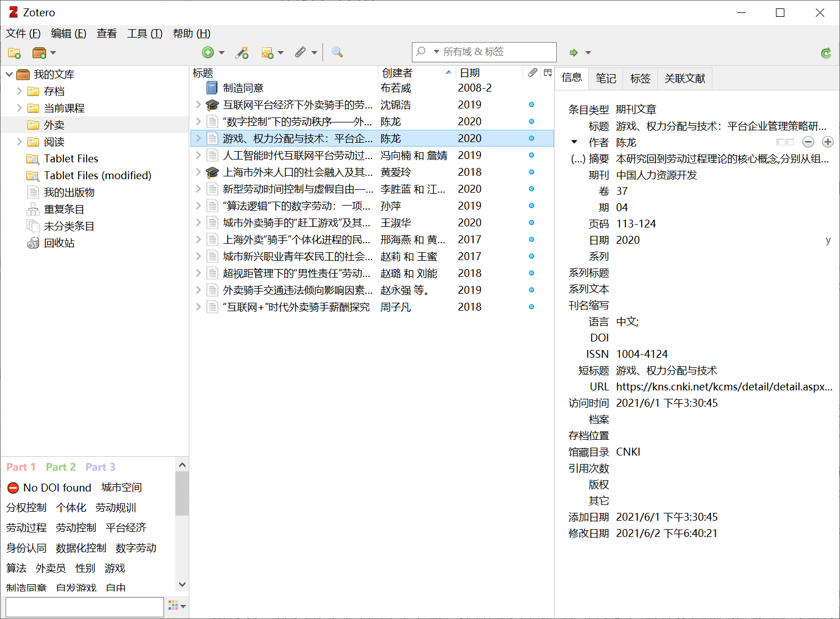The height and width of the screenshot is (619, 840).
Task: Switch to the 笔记 tab
Action: coord(606,79)
